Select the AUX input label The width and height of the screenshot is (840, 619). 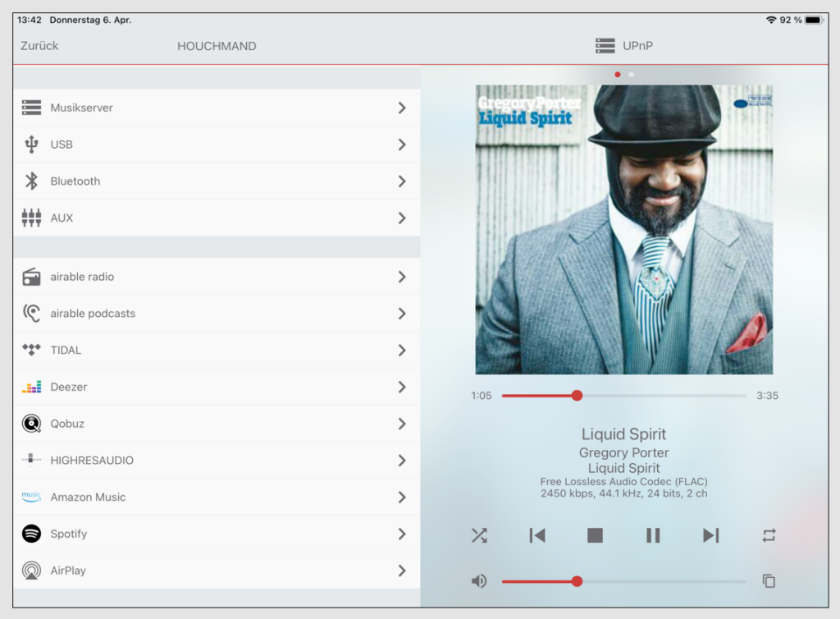tap(62, 218)
